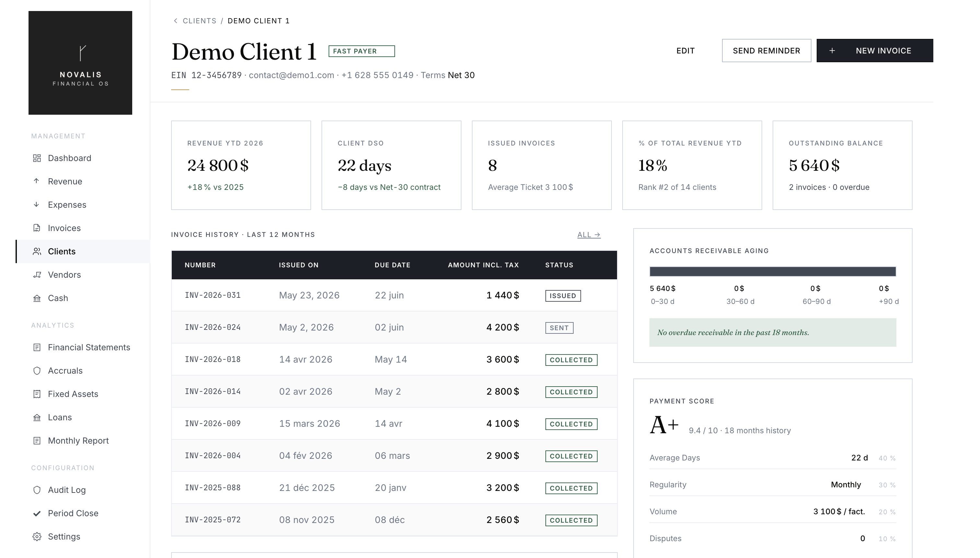Open invoice INV-2026-024
The height and width of the screenshot is (558, 980).
212,327
